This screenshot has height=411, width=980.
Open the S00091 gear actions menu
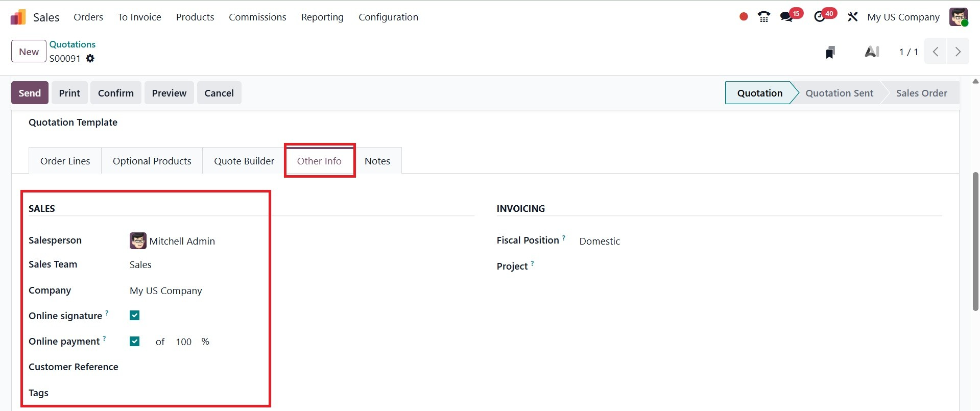click(90, 59)
